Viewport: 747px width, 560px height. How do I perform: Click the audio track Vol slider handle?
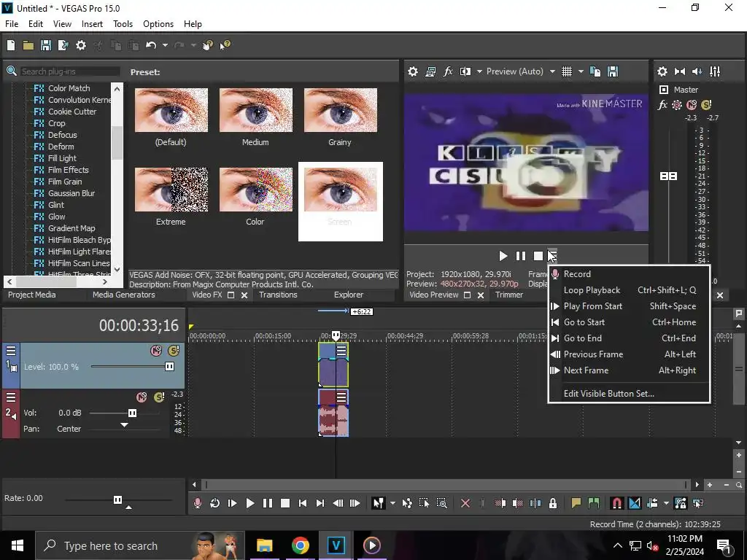point(133,413)
